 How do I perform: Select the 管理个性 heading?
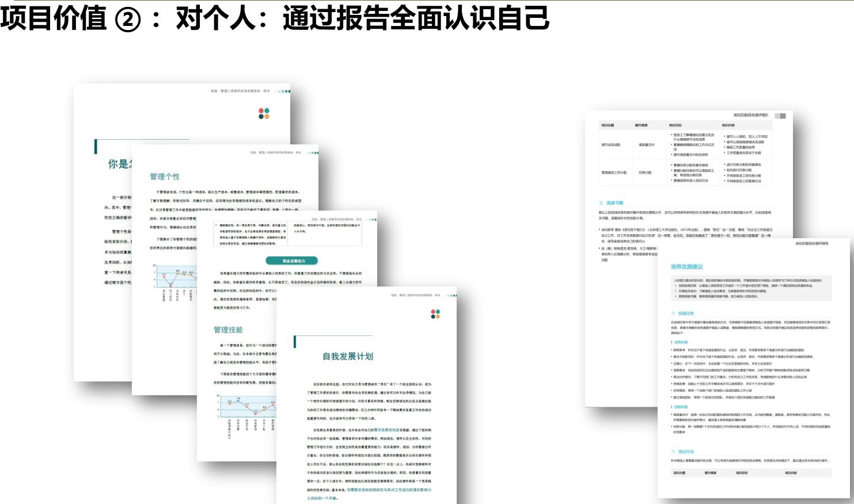tap(165, 177)
